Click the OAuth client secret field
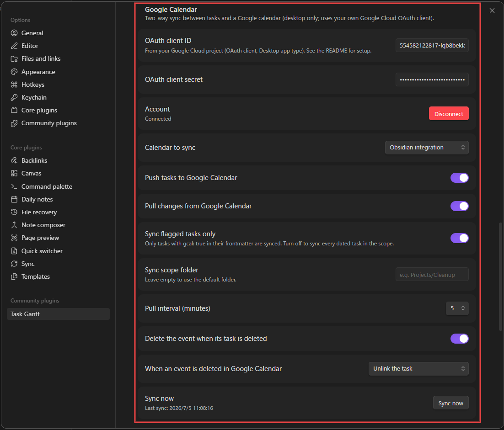The height and width of the screenshot is (430, 504). 432,80
